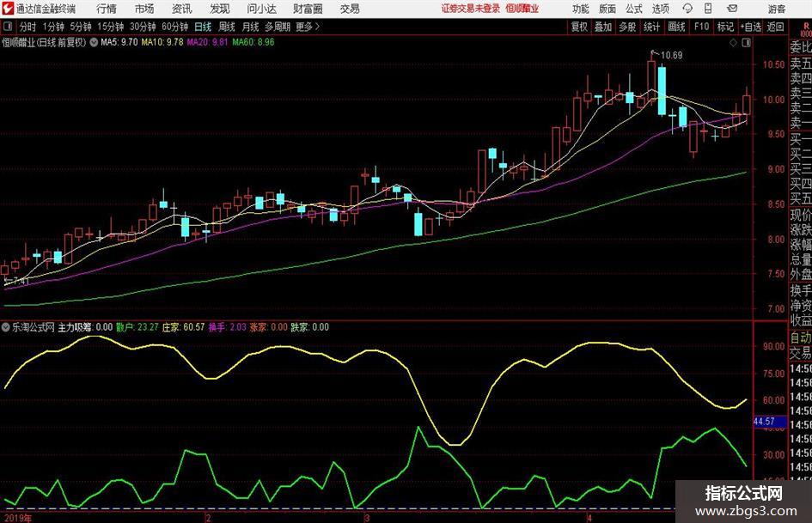Switch to the 1分钟 period tab
The width and height of the screenshot is (812, 523).
[x=53, y=27]
